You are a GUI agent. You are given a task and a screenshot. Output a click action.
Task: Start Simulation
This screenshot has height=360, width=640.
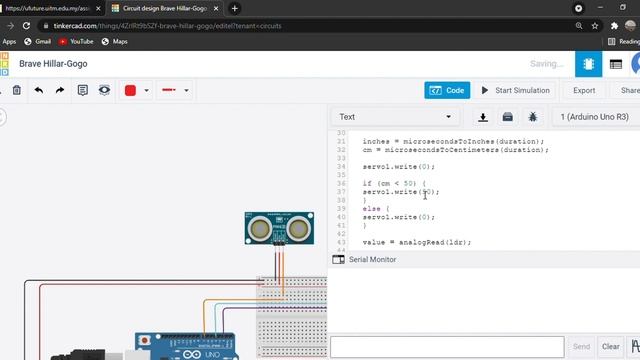516,90
